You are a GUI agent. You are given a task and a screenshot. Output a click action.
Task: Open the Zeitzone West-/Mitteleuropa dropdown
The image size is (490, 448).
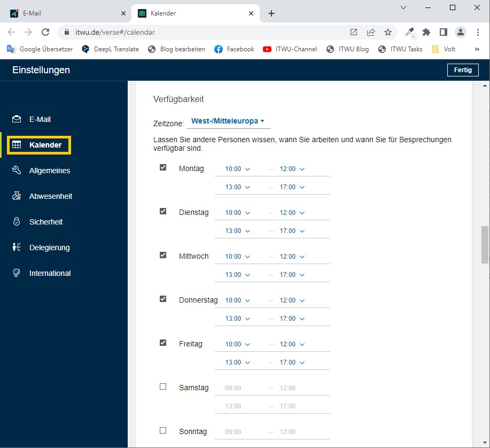(228, 121)
